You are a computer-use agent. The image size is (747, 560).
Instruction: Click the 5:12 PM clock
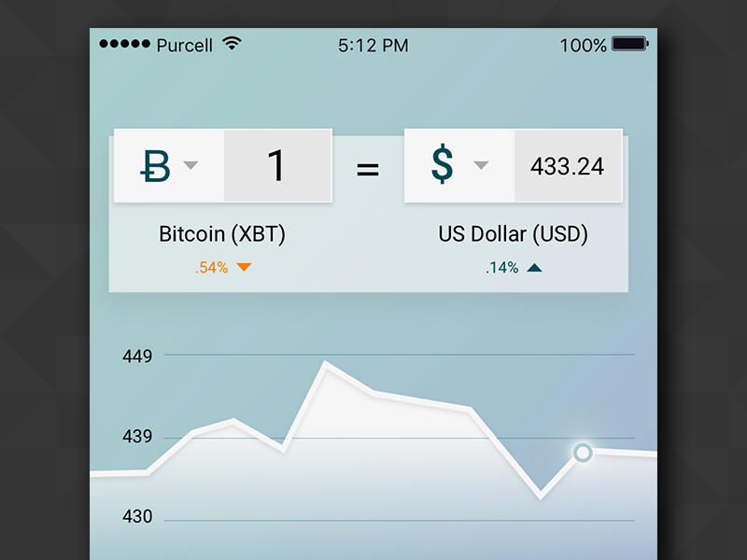pos(373,45)
